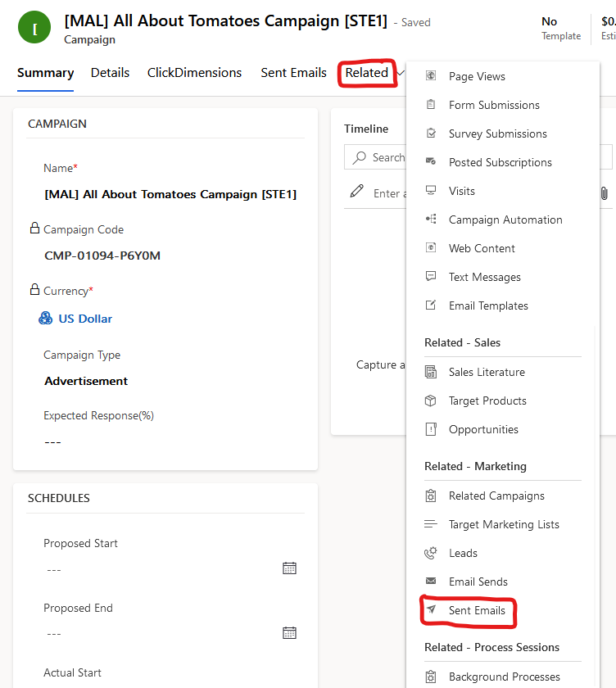Click the Related - Sales section header

(x=462, y=342)
